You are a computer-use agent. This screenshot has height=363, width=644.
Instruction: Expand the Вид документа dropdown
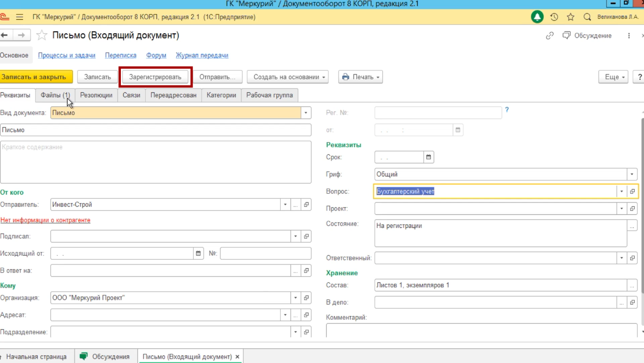306,113
